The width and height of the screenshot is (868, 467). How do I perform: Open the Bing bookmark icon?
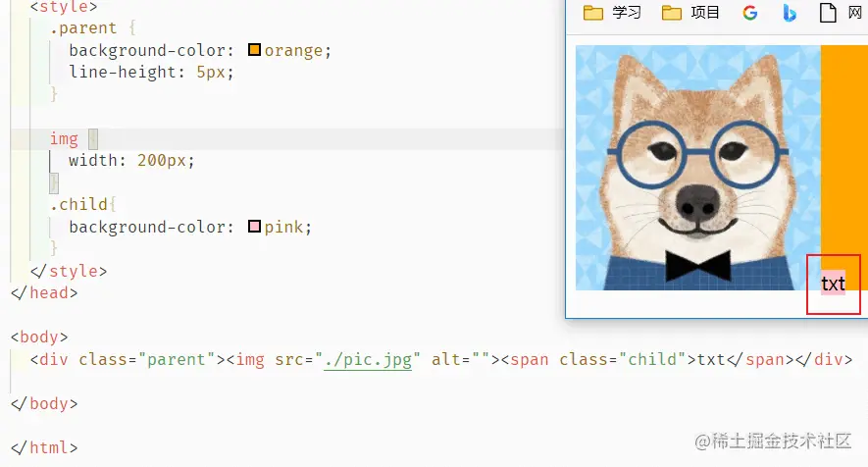(x=790, y=12)
